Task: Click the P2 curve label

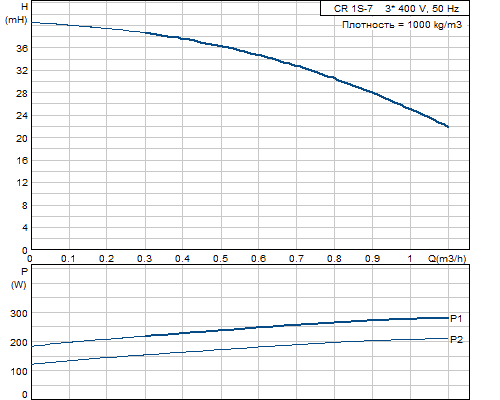Action: [456, 340]
